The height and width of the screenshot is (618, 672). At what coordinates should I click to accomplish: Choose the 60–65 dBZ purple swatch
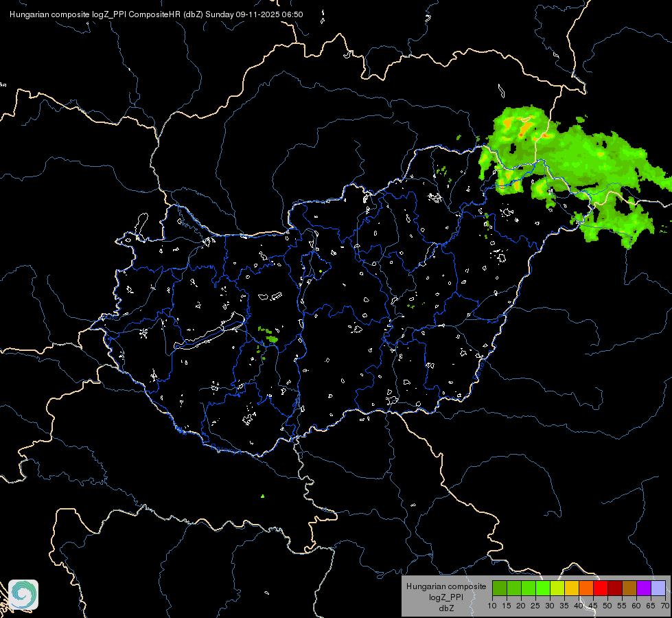[644, 588]
